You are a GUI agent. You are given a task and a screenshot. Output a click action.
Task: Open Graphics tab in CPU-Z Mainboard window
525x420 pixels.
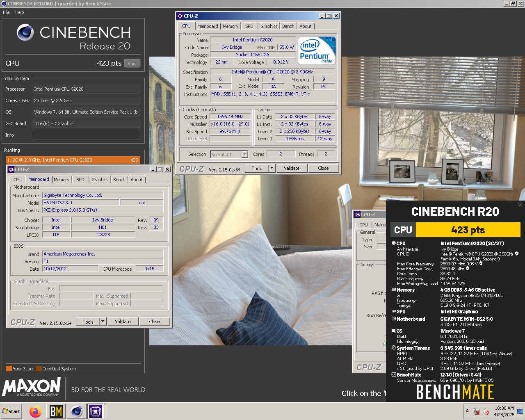(x=100, y=180)
